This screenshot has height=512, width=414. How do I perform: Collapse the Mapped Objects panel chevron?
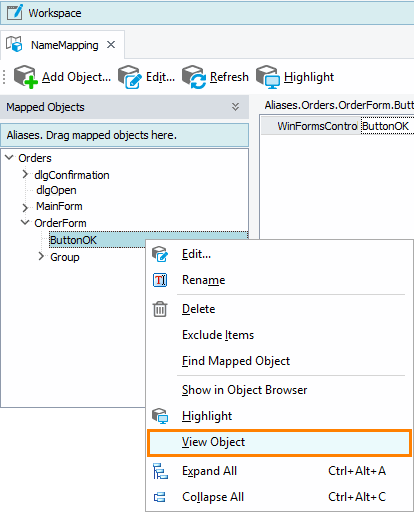point(235,107)
